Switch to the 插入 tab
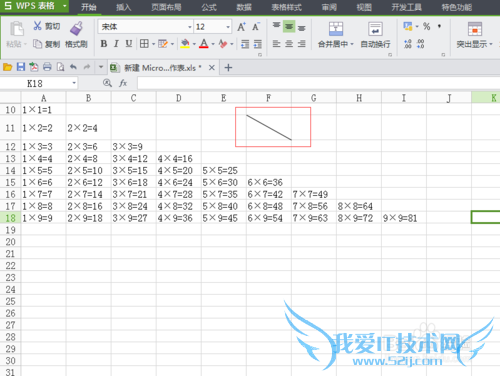Viewport: 500px width, 376px height. coord(123,7)
